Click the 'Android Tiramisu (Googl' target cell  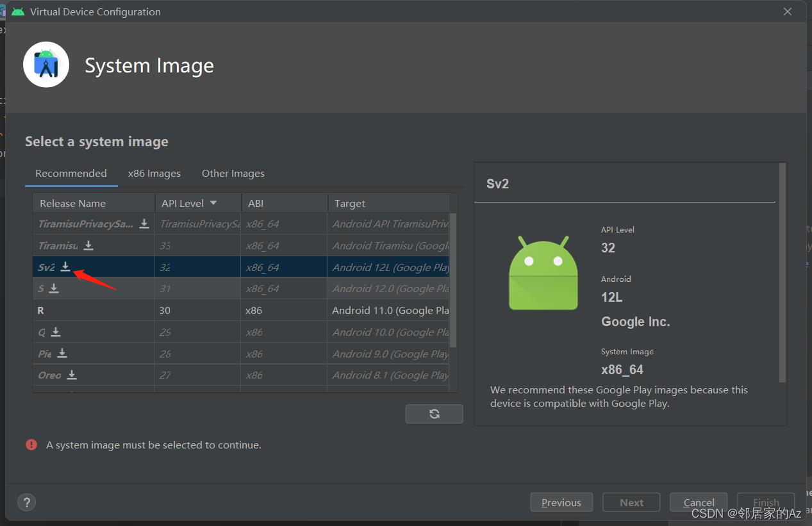pos(388,245)
